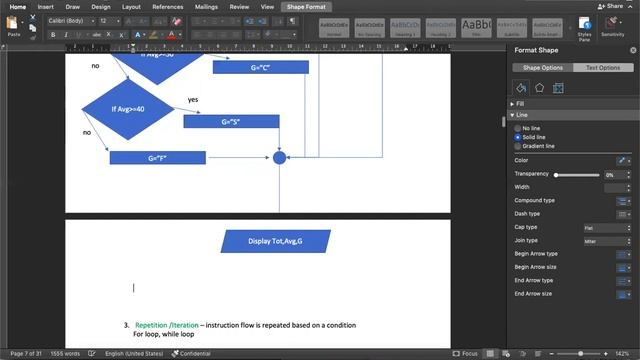Switch to Shape Options in Format Shape pane
The height and width of the screenshot is (360, 640).
point(543,68)
